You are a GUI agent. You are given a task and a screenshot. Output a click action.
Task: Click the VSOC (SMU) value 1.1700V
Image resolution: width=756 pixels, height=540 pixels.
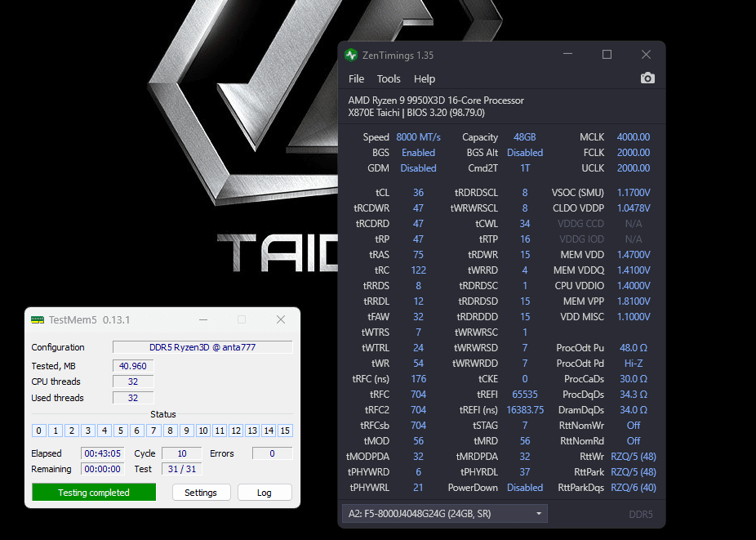pyautogui.click(x=634, y=193)
